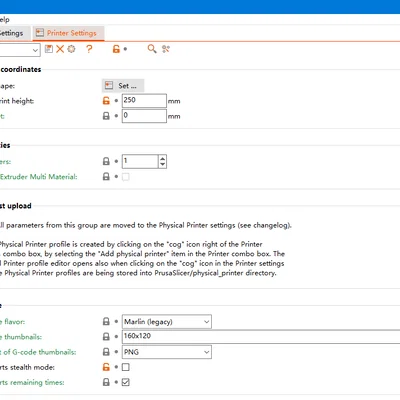
Task: Click bullet dot beside print height
Action: (x=116, y=101)
